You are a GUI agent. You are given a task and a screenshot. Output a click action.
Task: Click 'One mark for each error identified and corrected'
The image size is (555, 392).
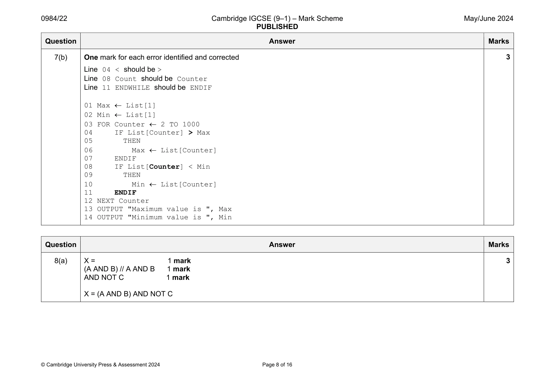161,57
